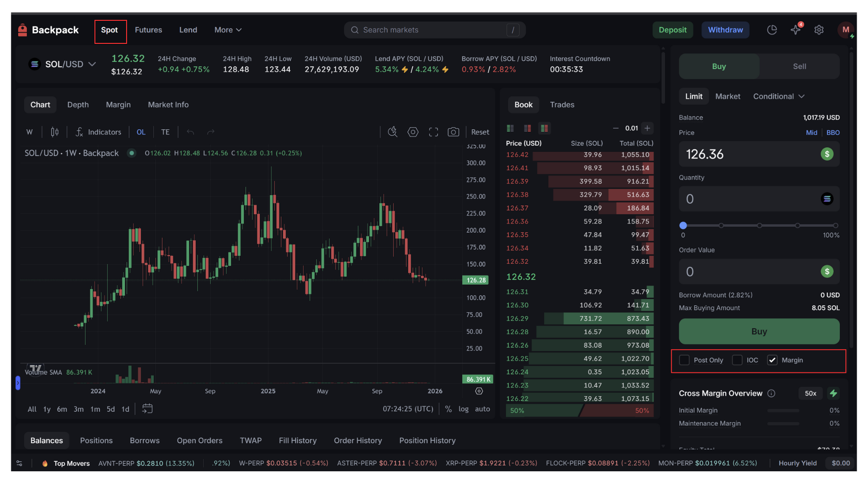Viewport: 868px width, 488px height.
Task: Uncheck the Margin checkbox
Action: pos(772,360)
